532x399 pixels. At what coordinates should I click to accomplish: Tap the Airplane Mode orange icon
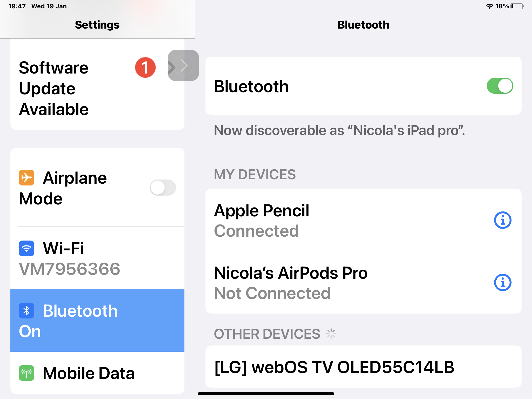(26, 178)
